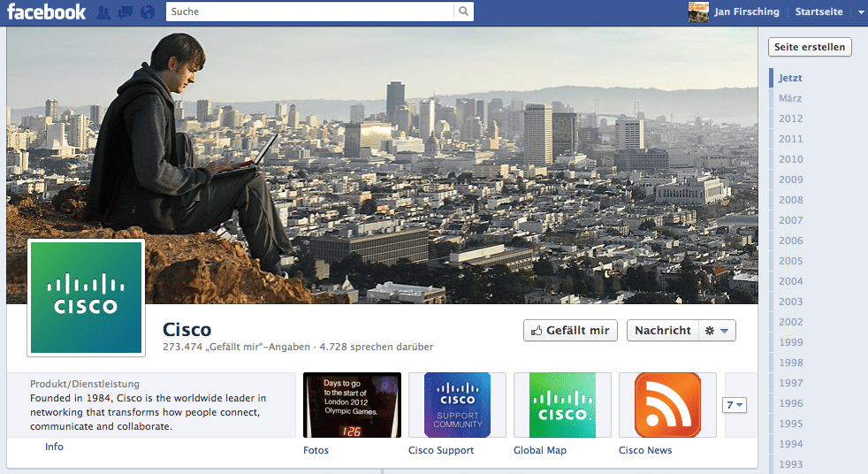Click the Cisco Support label
The image size is (868, 474).
[441, 451]
